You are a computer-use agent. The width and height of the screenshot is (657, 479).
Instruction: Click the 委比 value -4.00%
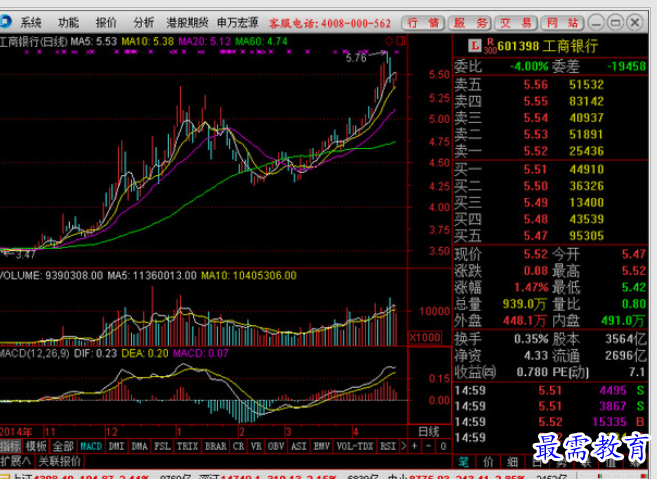coord(529,66)
